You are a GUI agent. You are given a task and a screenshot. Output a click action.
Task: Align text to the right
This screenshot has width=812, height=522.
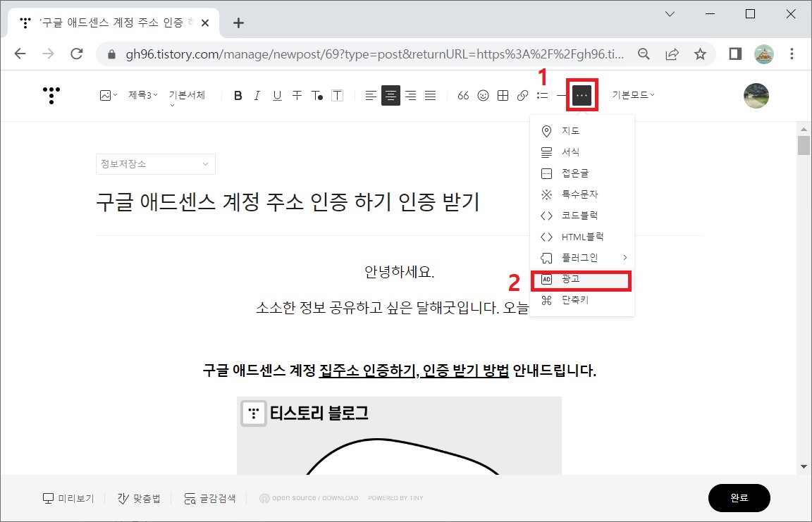[411, 95]
